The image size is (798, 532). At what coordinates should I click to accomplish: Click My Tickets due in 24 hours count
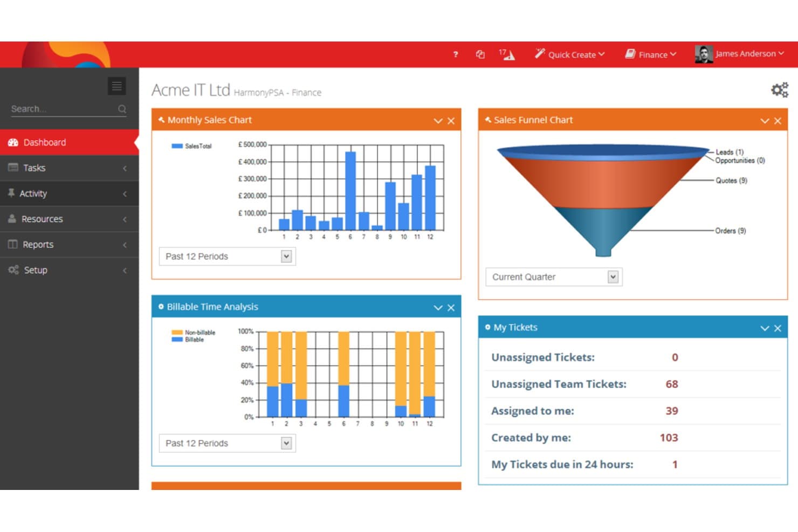[675, 465]
